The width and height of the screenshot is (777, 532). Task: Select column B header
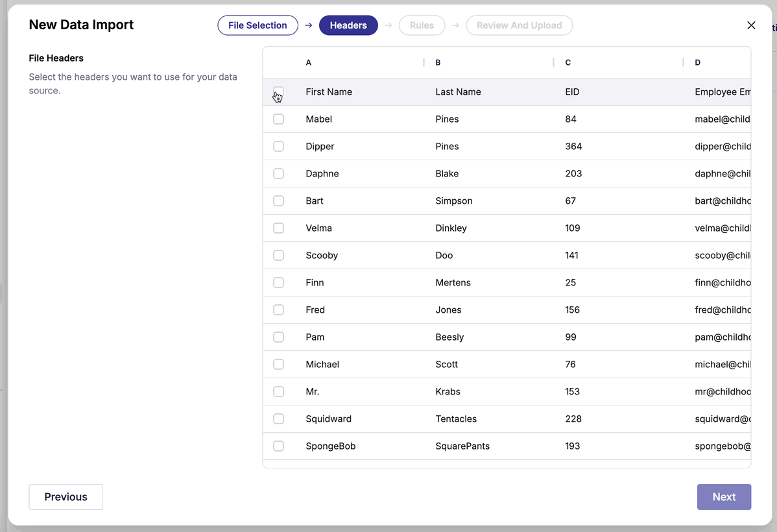pos(438,62)
